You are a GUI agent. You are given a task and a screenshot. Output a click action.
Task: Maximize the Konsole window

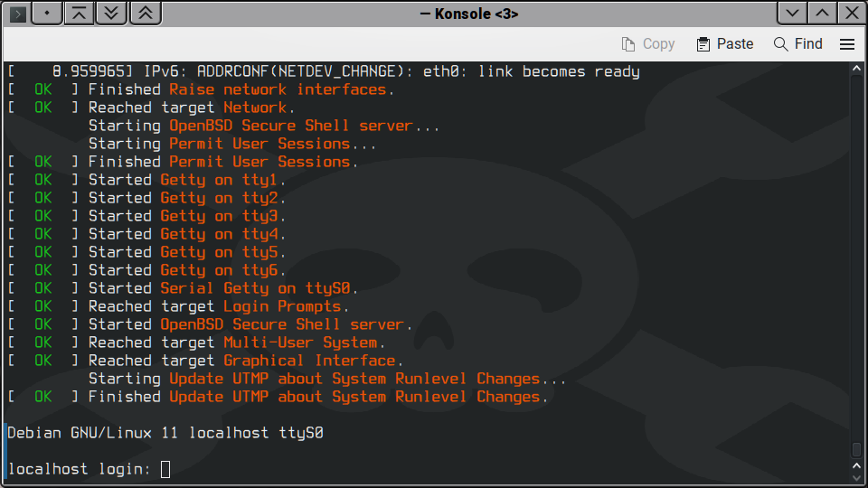[822, 14]
